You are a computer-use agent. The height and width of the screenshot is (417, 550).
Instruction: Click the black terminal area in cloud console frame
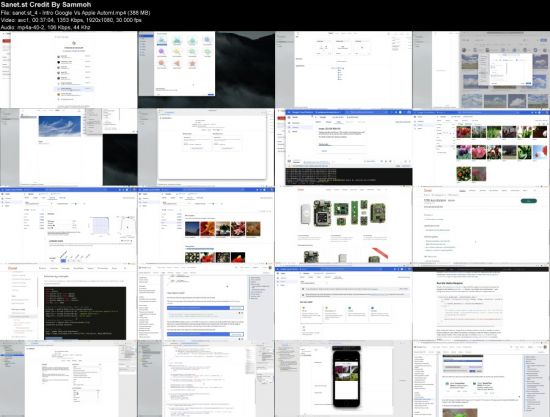(349, 176)
